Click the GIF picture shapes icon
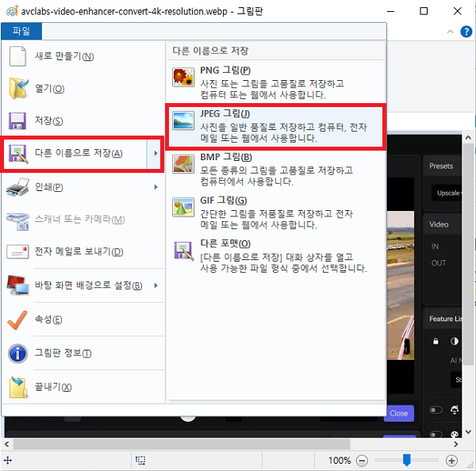 [x=183, y=207]
